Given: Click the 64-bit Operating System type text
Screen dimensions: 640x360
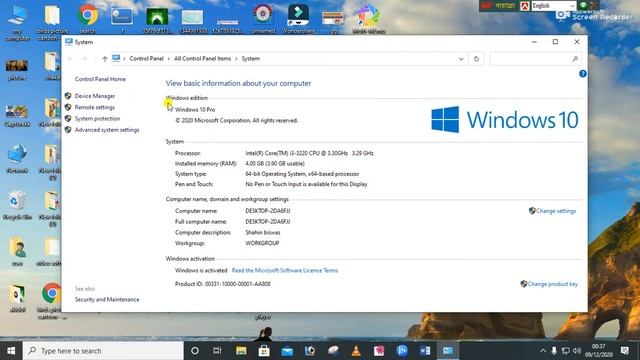Looking at the screenshot, I should point(302,174).
